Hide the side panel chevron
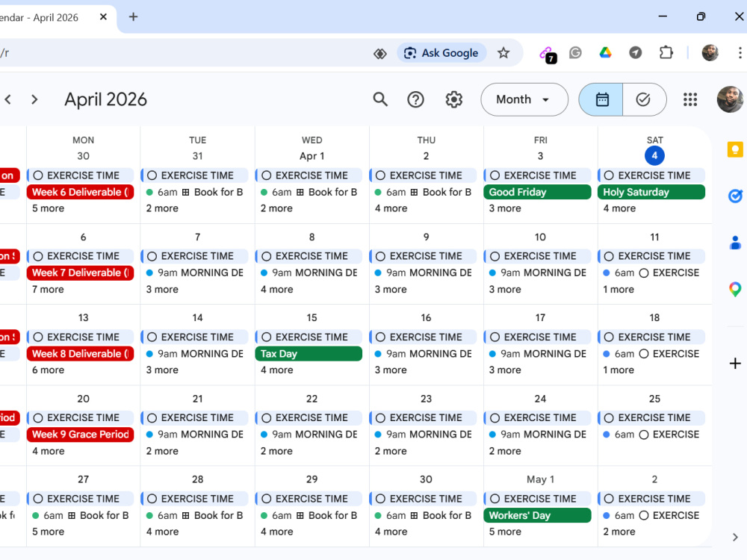Image resolution: width=747 pixels, height=560 pixels. coord(735,537)
